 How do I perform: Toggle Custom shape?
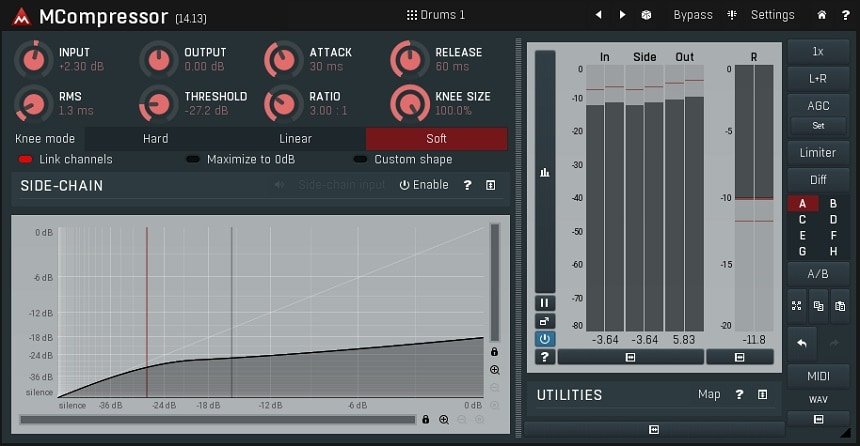tap(403, 160)
